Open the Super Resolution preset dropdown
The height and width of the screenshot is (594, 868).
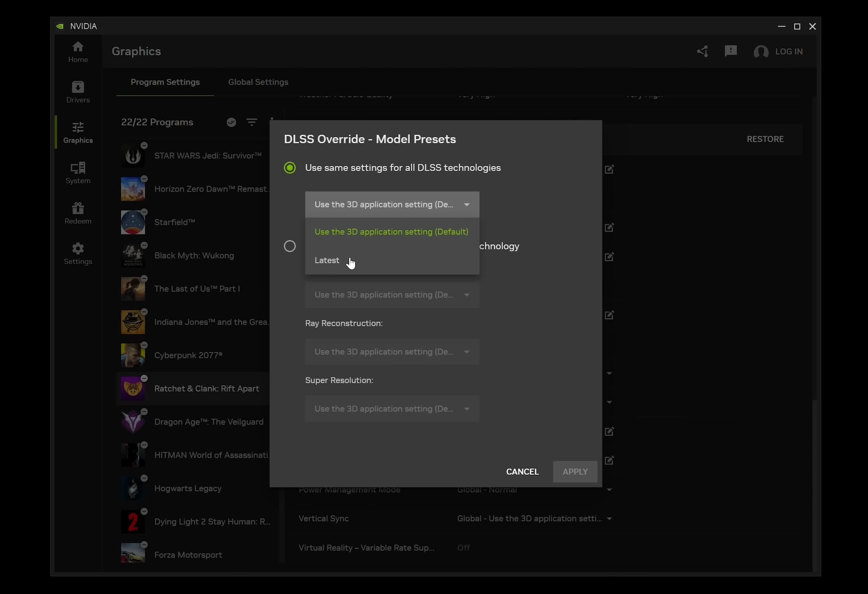pyautogui.click(x=392, y=409)
